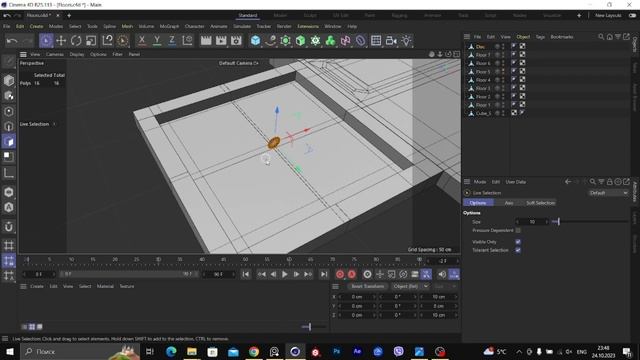The image size is (640, 360).
Task: Activate the Scale tool
Action: pyautogui.click(x=91, y=40)
